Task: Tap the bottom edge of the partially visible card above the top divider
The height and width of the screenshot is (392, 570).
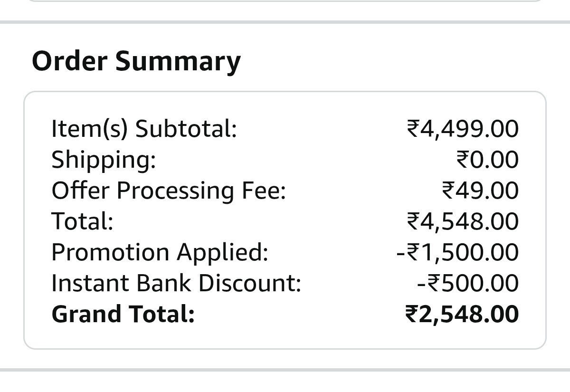Action: click(285, 1)
